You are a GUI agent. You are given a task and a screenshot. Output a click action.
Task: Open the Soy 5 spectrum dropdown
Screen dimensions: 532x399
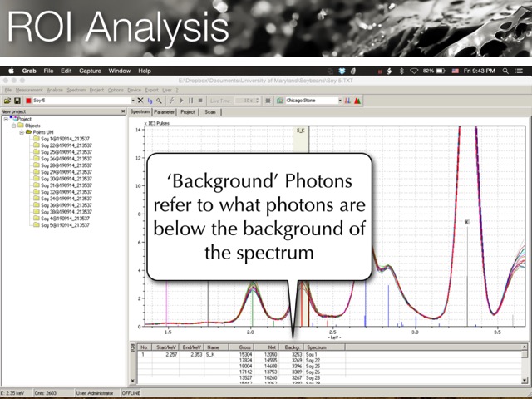tap(131, 101)
